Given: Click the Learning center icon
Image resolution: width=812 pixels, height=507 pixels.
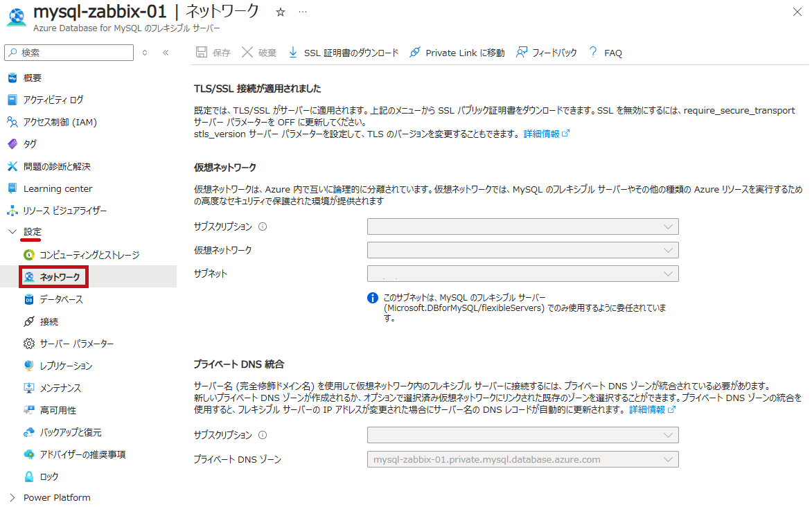Looking at the screenshot, I should [12, 188].
